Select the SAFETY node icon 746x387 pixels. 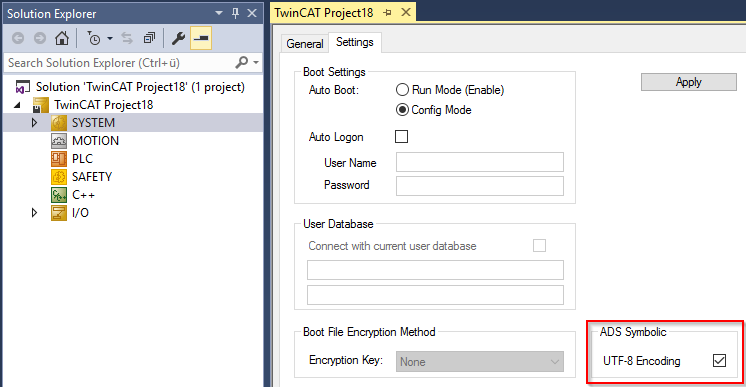click(59, 177)
